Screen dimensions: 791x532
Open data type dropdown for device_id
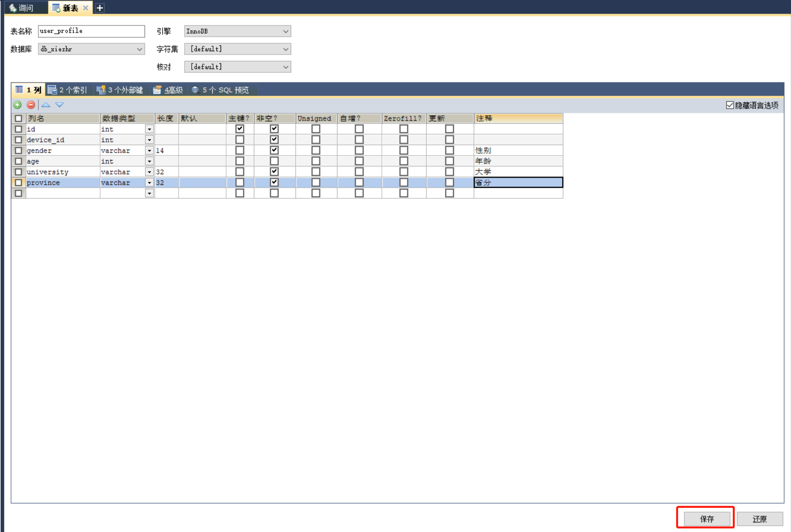tap(149, 140)
